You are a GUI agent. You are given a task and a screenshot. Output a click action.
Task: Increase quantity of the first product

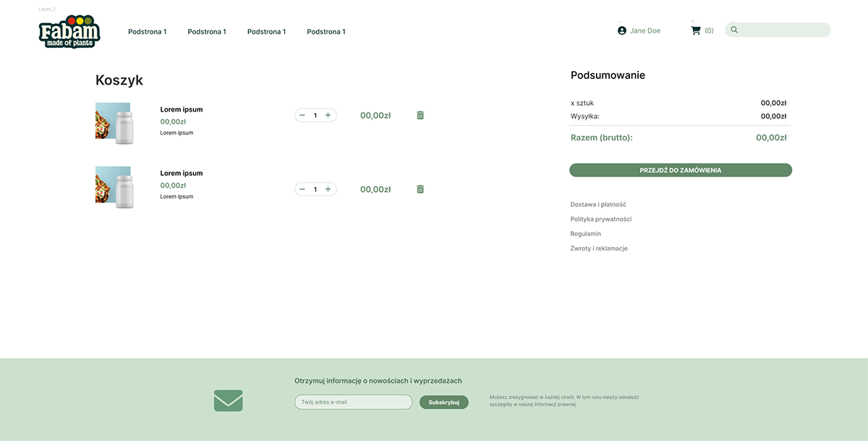328,114
